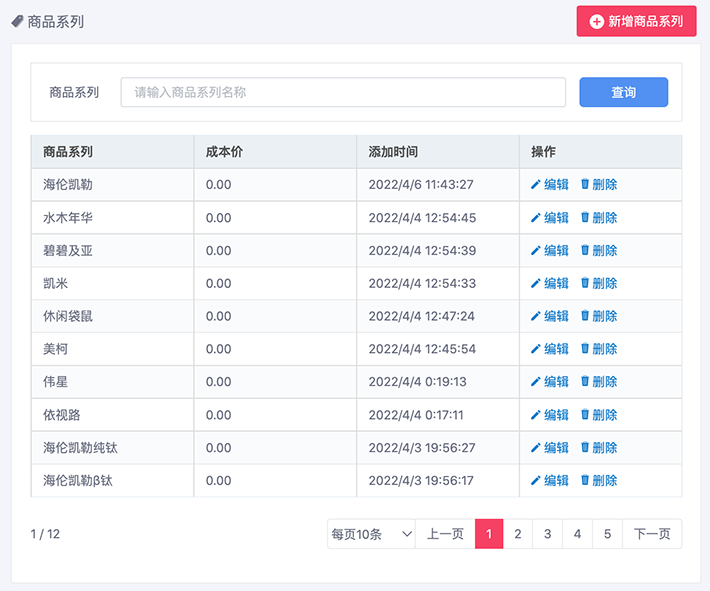Click 新增商品系列 button
This screenshot has width=710, height=591.
click(636, 21)
